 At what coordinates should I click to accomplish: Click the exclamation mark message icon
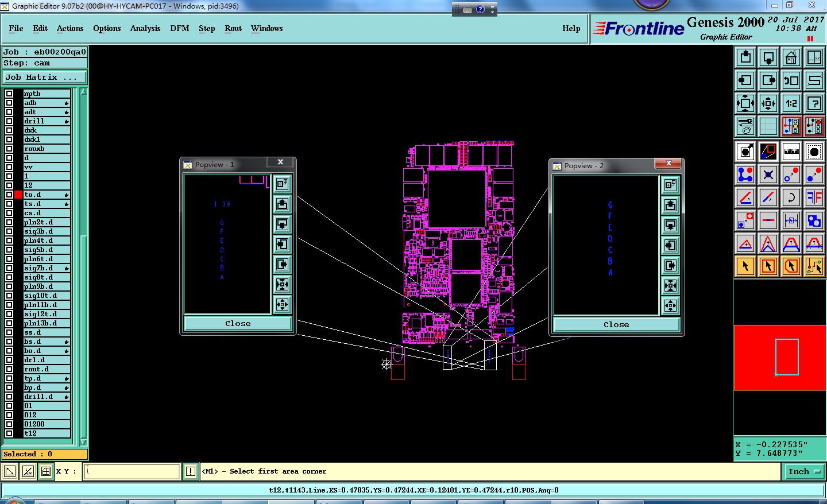point(191,472)
